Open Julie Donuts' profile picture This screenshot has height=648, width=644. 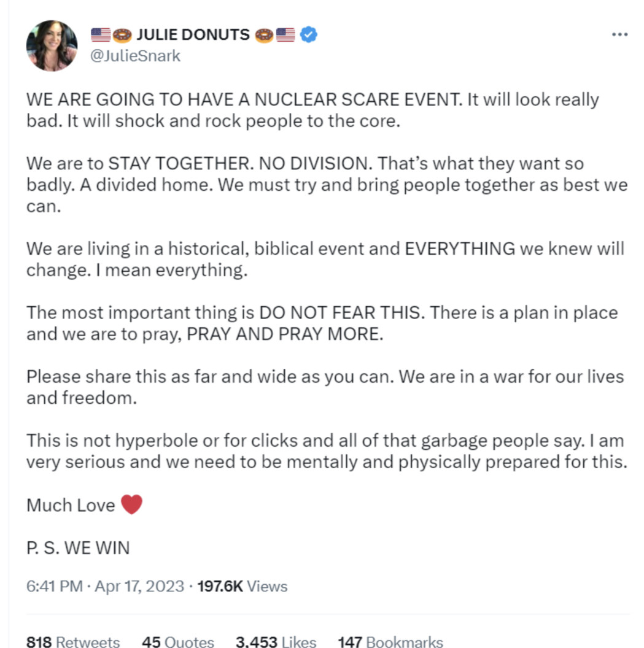52,46
